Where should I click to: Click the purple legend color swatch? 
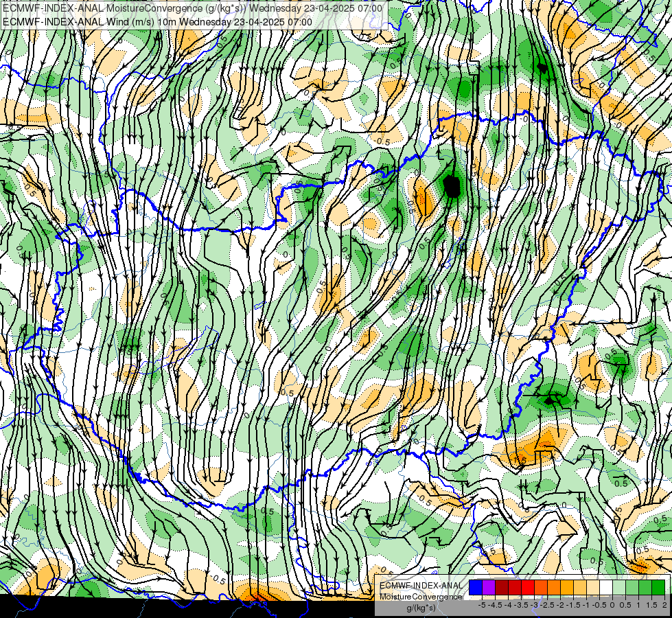tap(489, 587)
